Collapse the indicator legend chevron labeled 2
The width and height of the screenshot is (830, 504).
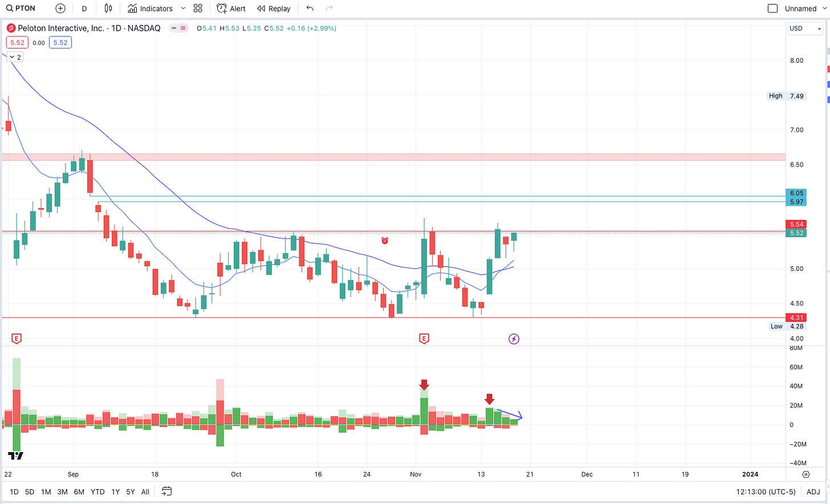(15, 57)
